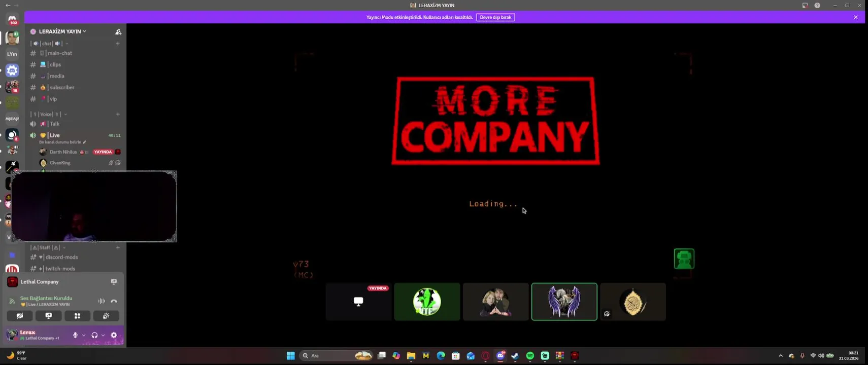868x365 pixels.
Task: Select green avatar participant tile
Action: pos(427,302)
